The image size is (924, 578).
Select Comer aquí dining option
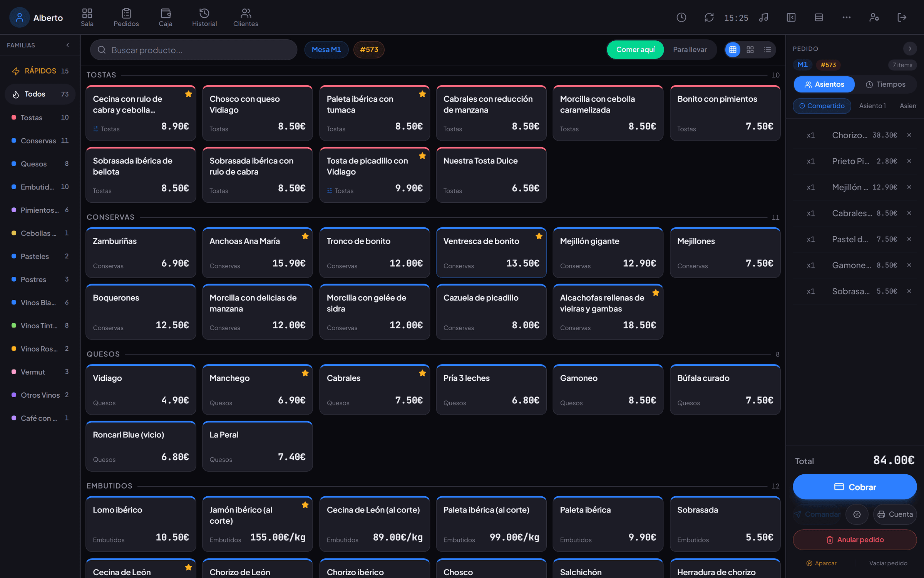point(635,50)
